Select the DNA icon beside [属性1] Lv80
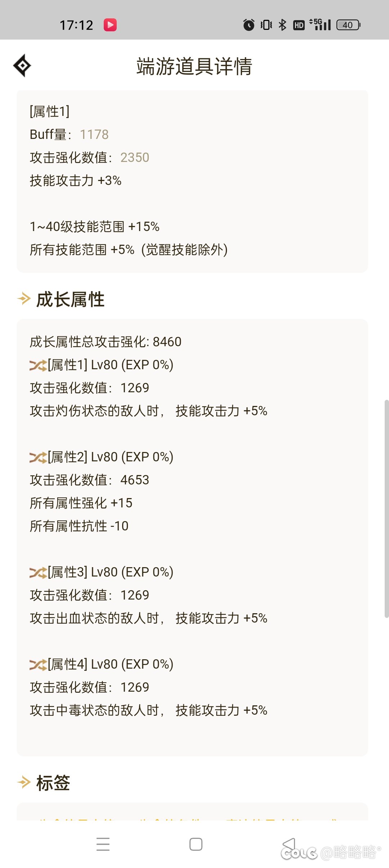 [x=37, y=365]
